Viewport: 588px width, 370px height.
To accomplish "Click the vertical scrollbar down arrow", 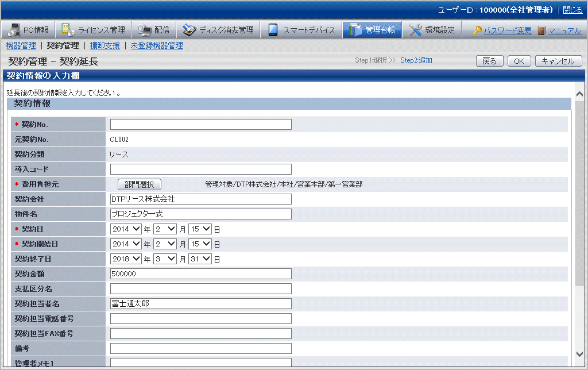I will [579, 354].
